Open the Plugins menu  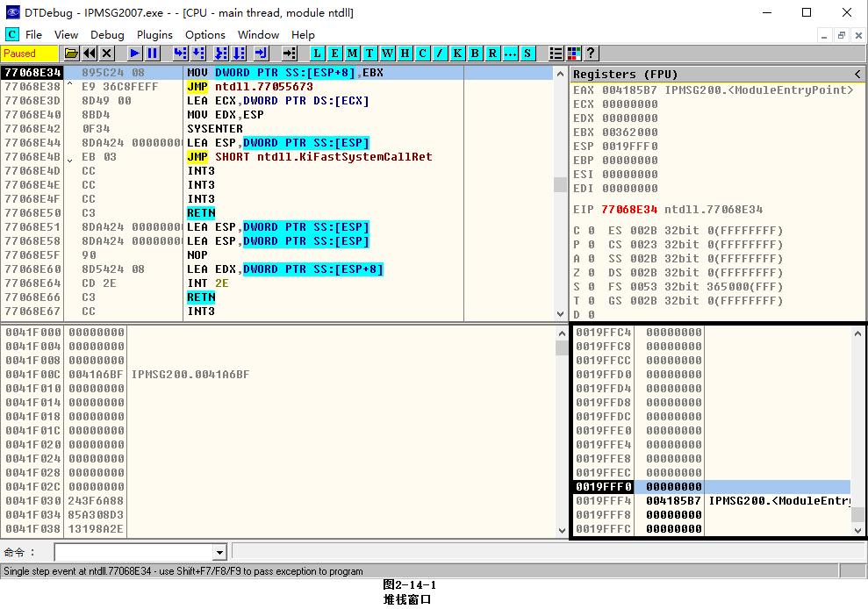(154, 35)
